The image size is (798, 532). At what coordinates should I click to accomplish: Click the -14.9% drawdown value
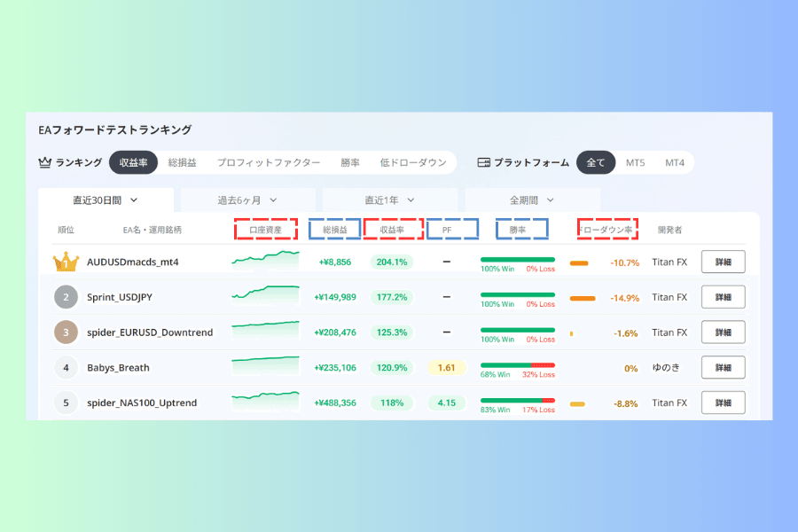624,298
